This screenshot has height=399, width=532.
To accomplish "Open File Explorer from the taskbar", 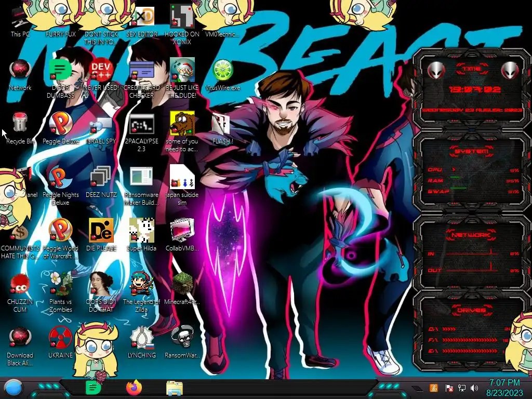I will (175, 388).
